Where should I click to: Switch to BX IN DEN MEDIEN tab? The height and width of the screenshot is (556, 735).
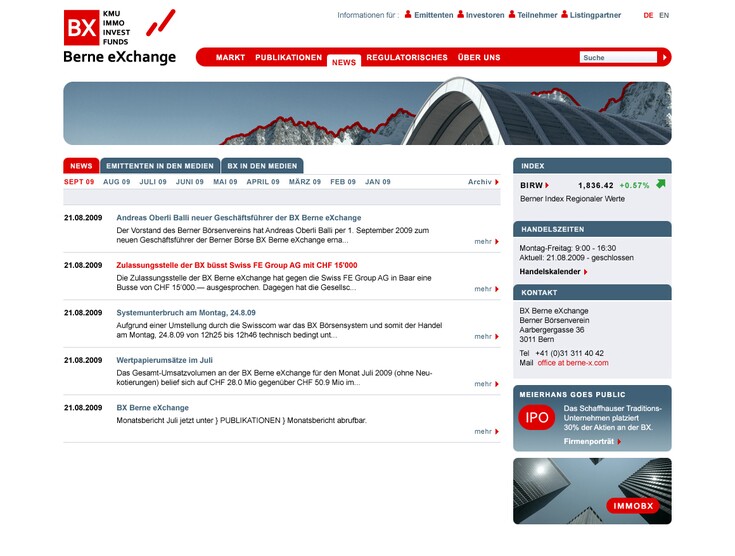click(x=262, y=166)
